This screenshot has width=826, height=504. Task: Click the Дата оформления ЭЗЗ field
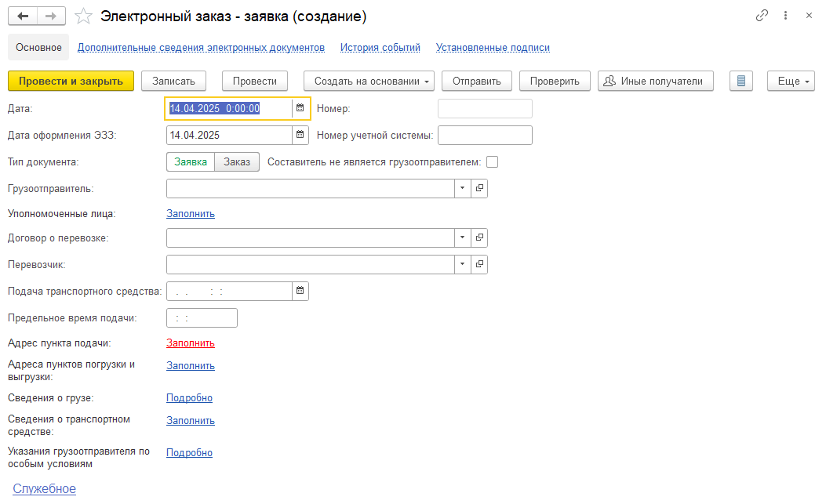229,135
